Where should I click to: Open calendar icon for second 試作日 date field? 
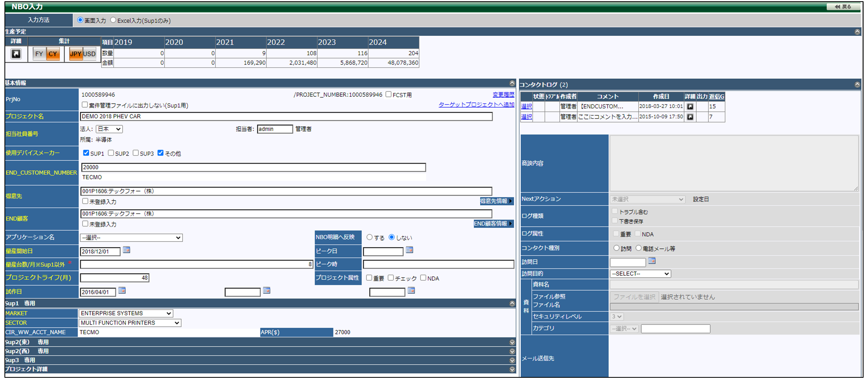(x=266, y=290)
